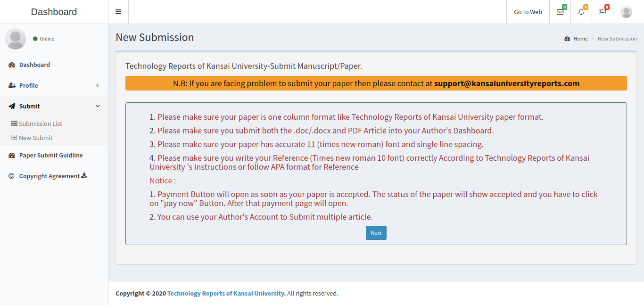Open Dashboard in the sidebar
Viewport: 644px width, 305px height.
coord(34,65)
